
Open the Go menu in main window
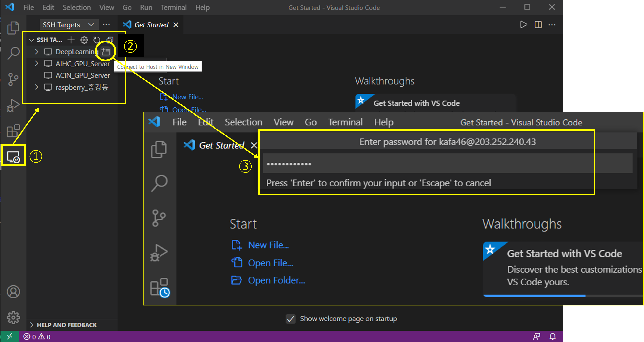click(127, 7)
